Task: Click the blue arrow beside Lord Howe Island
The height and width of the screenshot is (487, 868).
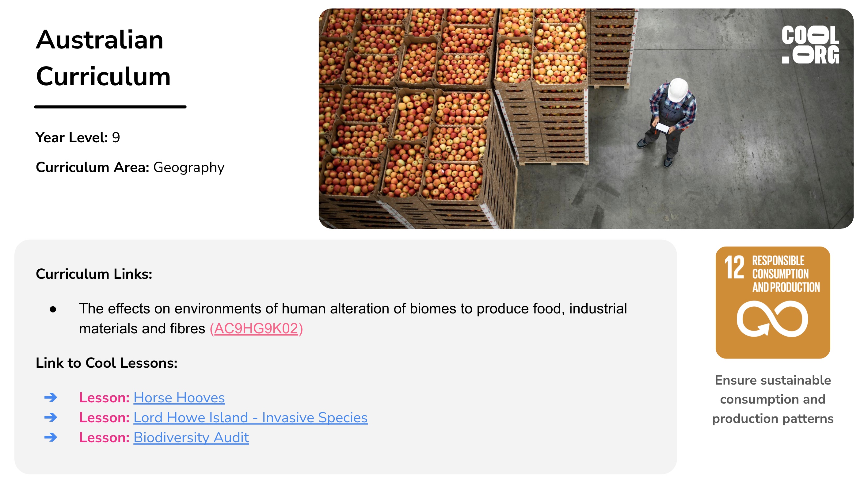Action: click(51, 417)
